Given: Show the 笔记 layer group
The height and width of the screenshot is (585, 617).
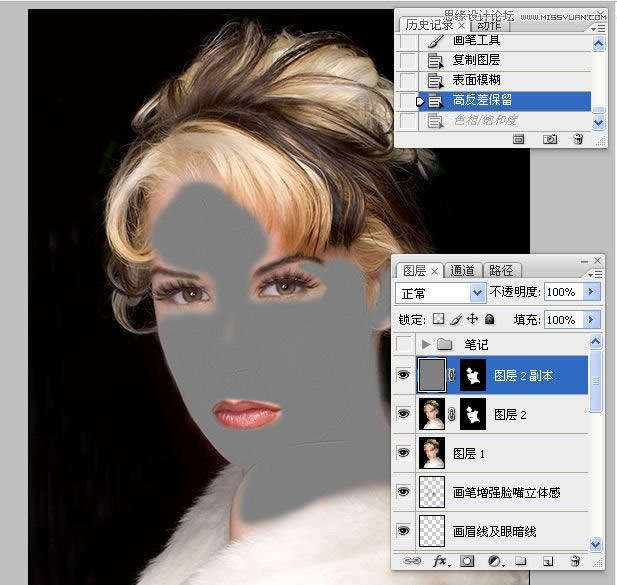Looking at the screenshot, I should tap(403, 344).
